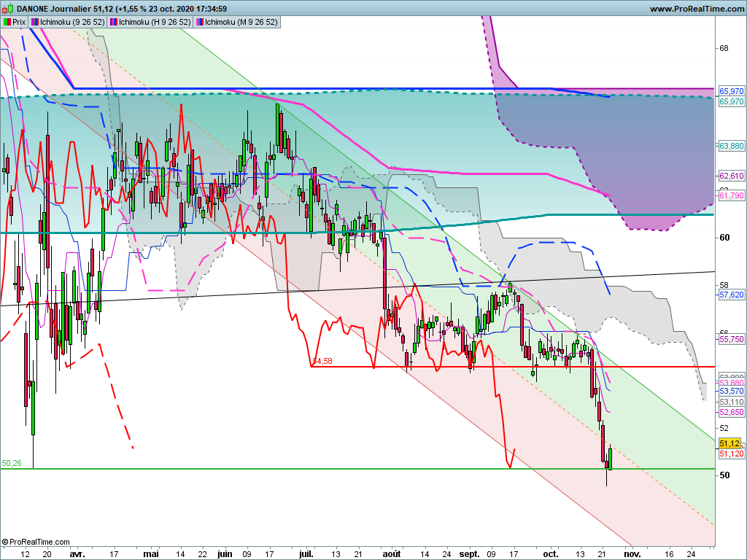747x560 pixels.
Task: Click the 22 date label on time axis
Action: tap(203, 554)
